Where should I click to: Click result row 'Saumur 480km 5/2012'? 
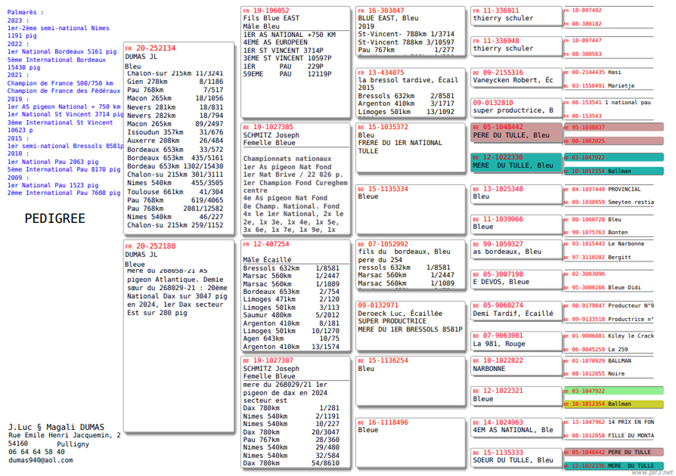[x=291, y=315]
